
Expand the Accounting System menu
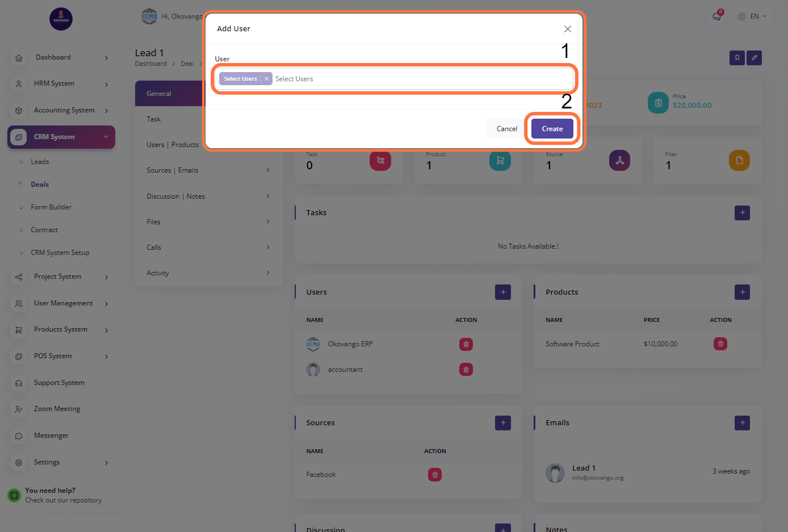tap(61, 110)
